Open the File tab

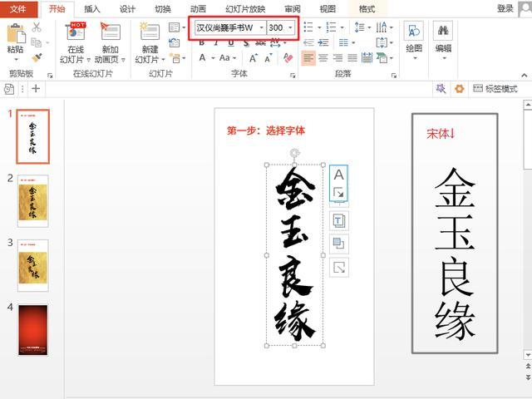[18, 9]
